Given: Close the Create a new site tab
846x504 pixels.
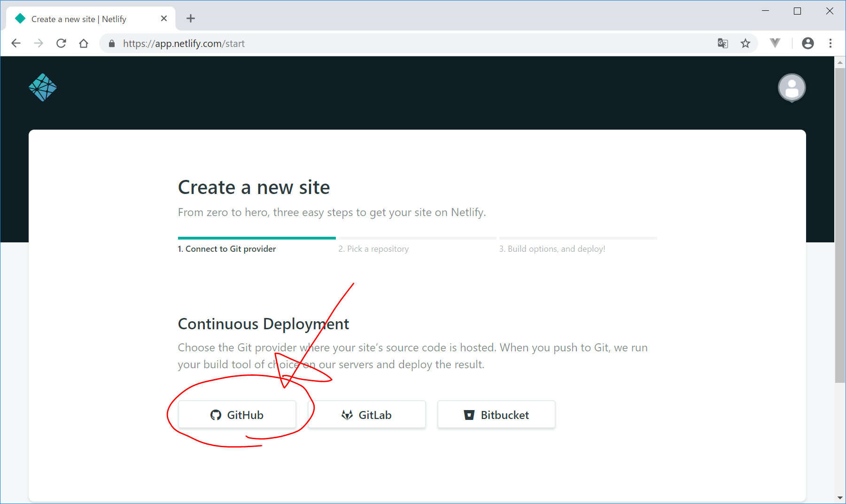Looking at the screenshot, I should [x=164, y=18].
